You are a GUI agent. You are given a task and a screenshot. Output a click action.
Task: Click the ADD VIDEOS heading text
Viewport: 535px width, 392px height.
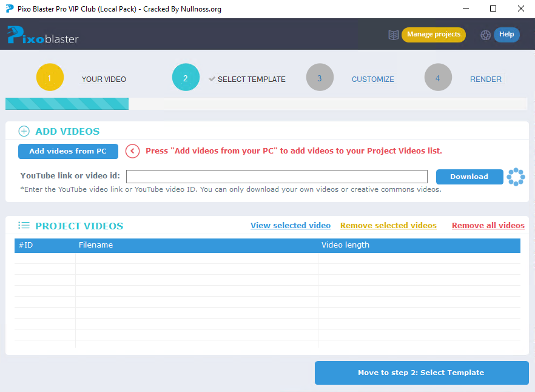(x=67, y=132)
